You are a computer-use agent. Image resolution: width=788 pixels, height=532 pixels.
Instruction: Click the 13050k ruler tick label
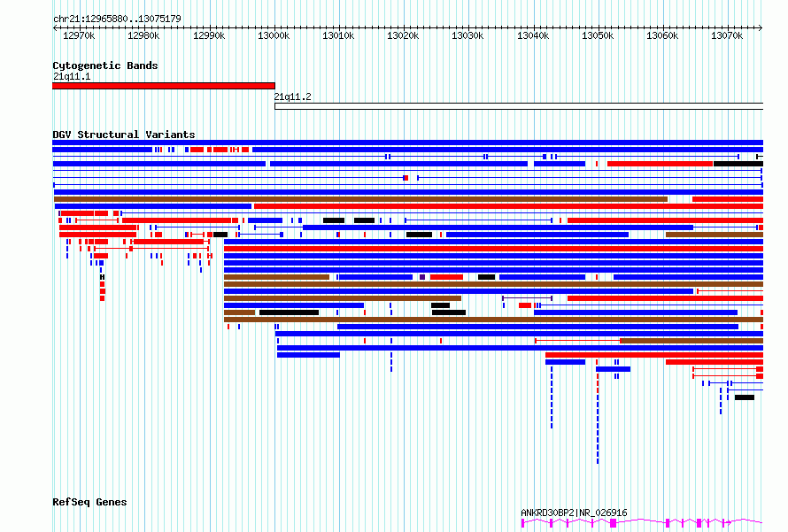point(598,35)
